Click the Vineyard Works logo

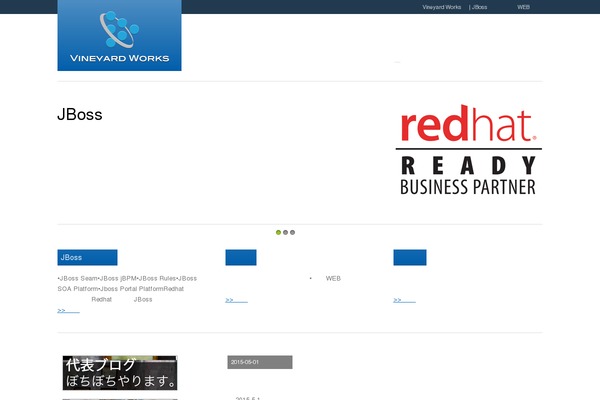[119, 35]
